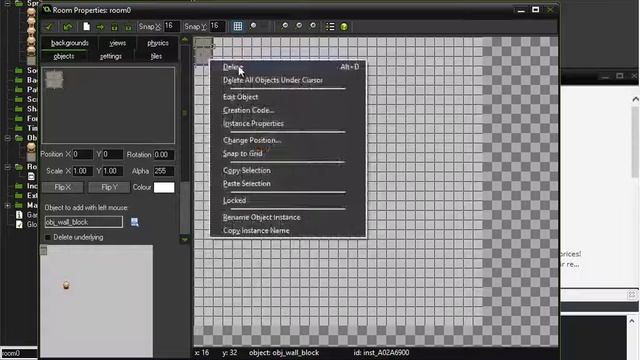Click the obj_wall_block object name field

(x=84, y=222)
